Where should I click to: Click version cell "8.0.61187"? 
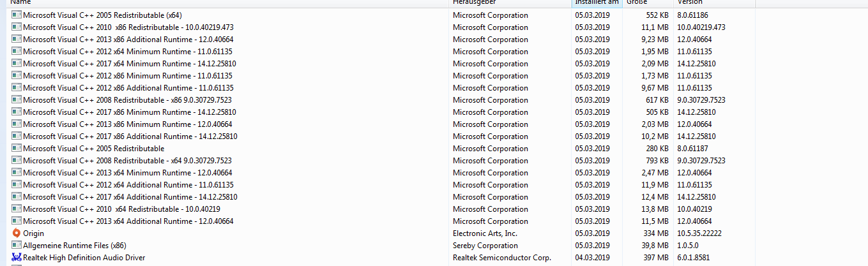pyautogui.click(x=693, y=148)
